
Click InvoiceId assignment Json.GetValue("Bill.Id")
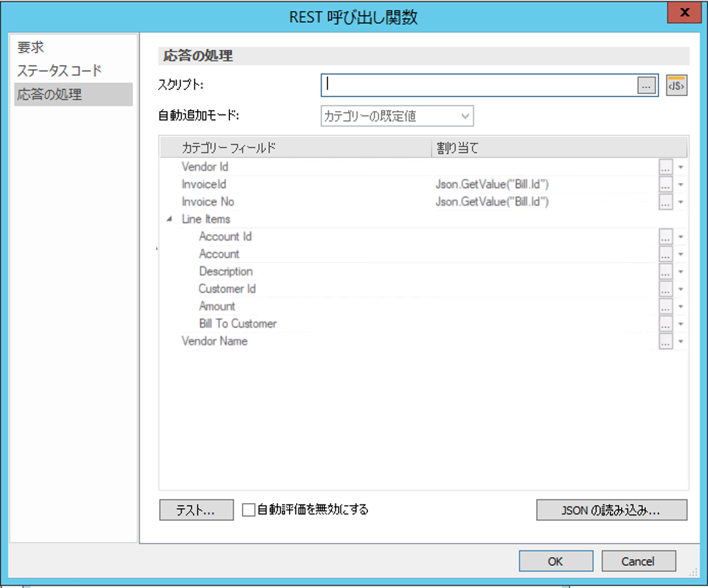pos(492,184)
